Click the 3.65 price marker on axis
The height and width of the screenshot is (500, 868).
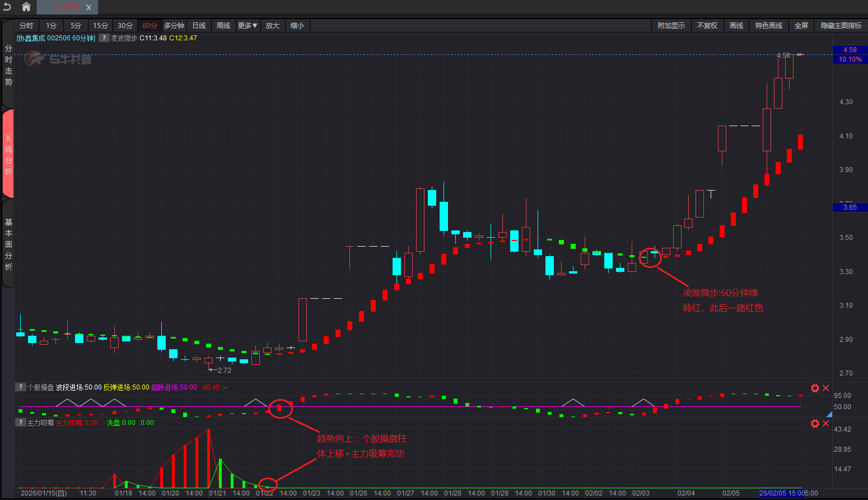tap(850, 207)
